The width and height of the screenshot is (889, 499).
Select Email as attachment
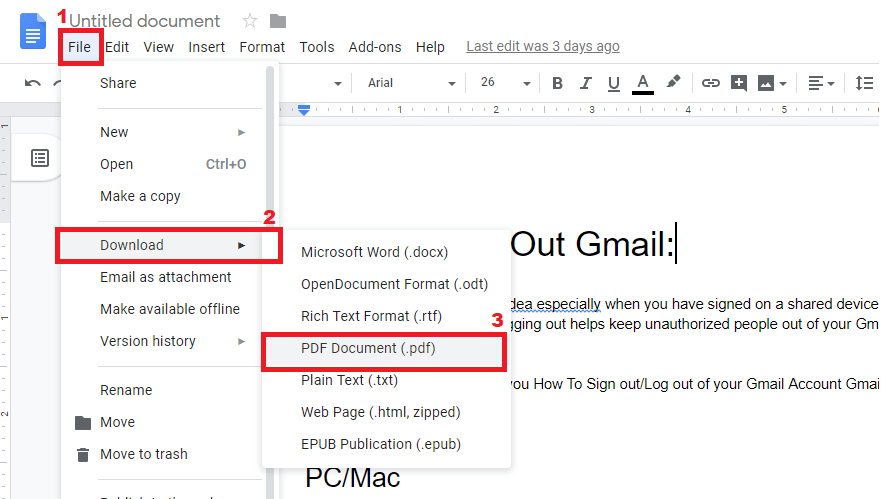point(162,277)
